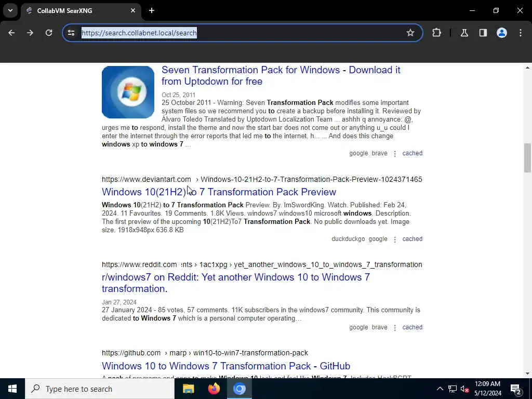The width and height of the screenshot is (532, 399).
Task: Show hidden system tray icons
Action: pos(440,389)
